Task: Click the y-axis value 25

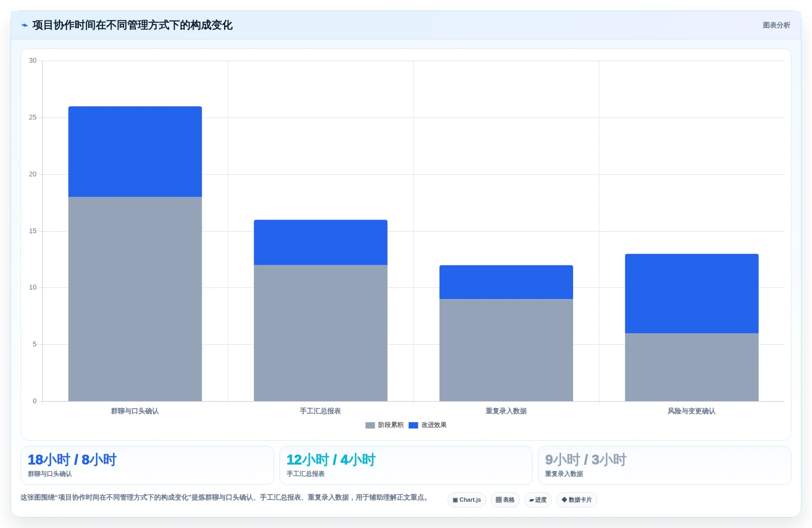Action: tap(33, 117)
